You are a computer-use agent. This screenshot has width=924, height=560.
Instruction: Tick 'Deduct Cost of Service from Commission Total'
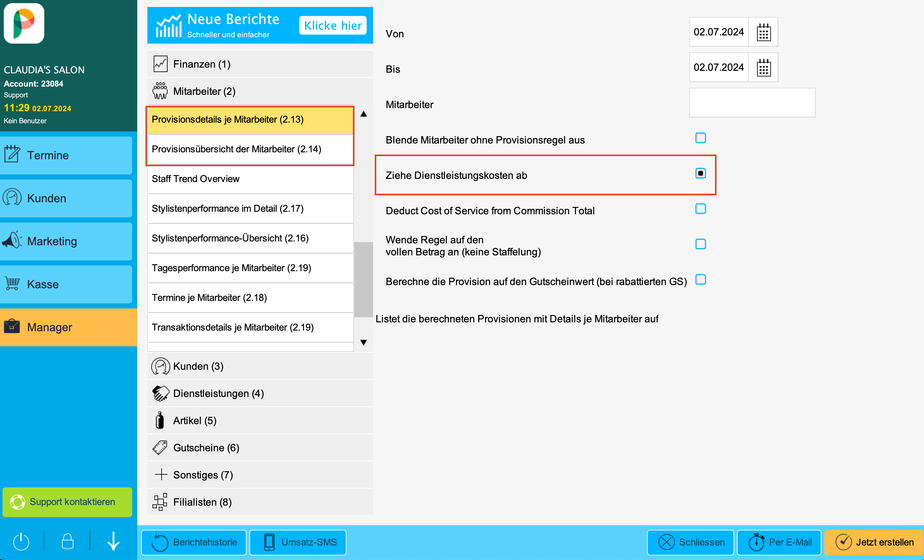coord(700,209)
